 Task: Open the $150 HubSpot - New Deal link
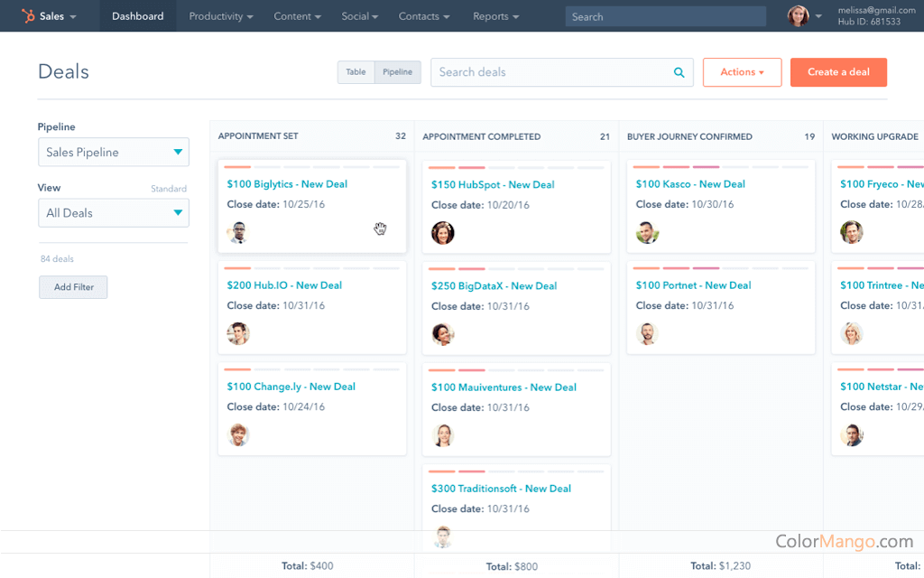coord(493,184)
